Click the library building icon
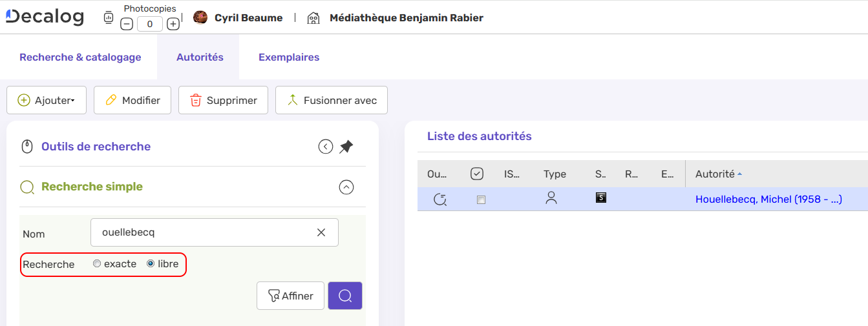 [x=313, y=18]
